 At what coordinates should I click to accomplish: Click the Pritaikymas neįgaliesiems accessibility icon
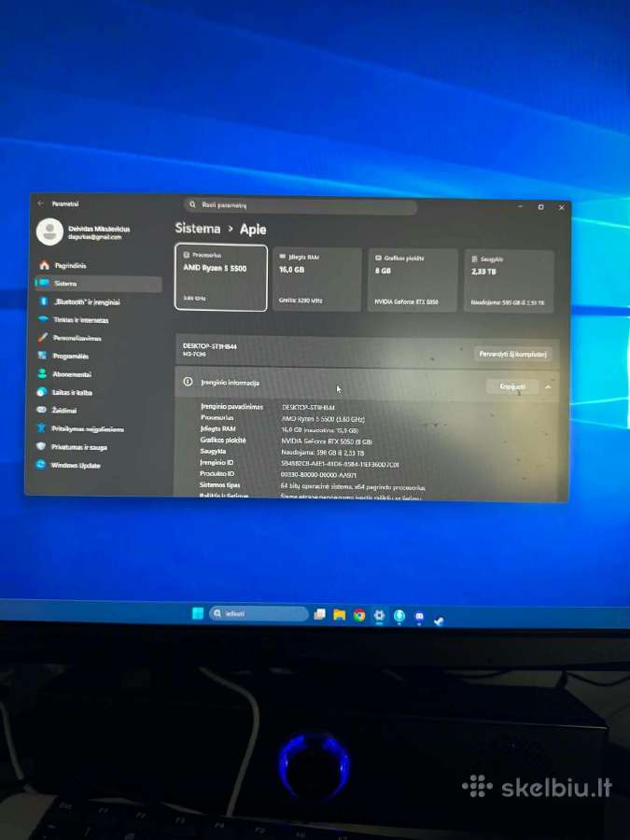pos(41,428)
